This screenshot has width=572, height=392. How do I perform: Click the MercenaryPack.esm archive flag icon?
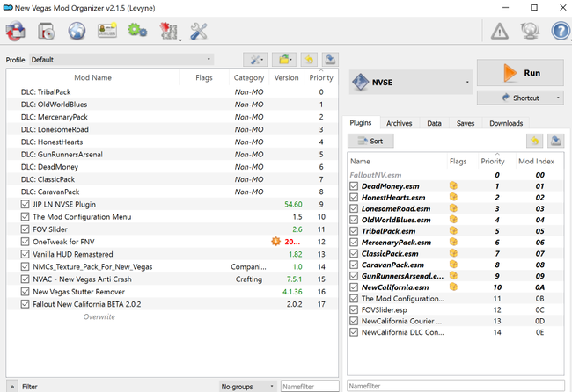click(453, 242)
